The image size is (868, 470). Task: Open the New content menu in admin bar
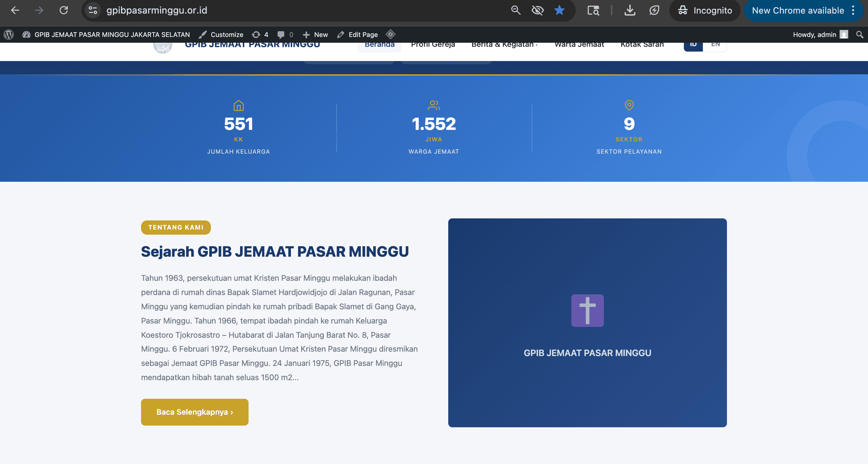pyautogui.click(x=315, y=35)
